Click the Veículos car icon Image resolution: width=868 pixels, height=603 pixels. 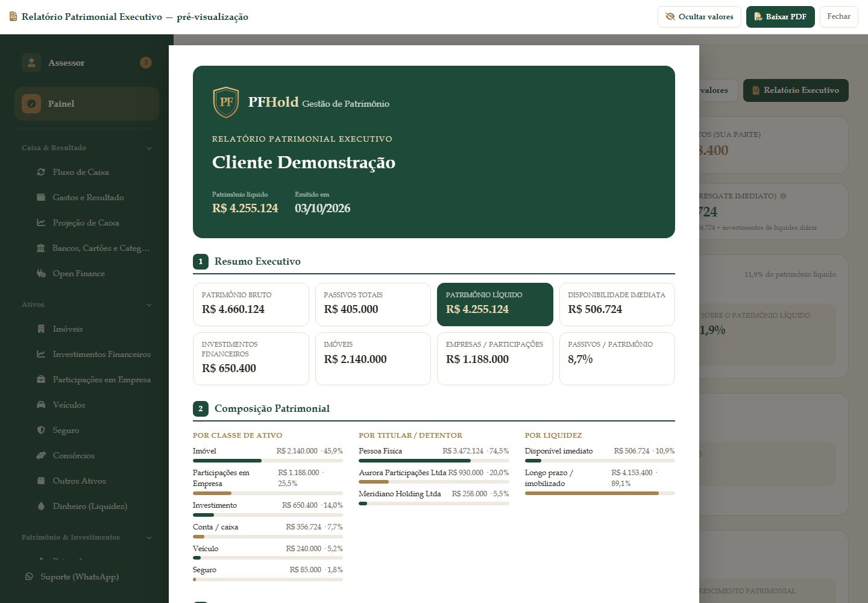[x=41, y=405]
